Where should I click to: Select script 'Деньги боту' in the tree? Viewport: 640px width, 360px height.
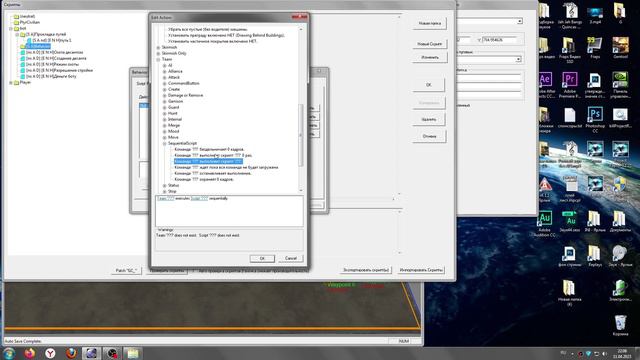click(51, 76)
